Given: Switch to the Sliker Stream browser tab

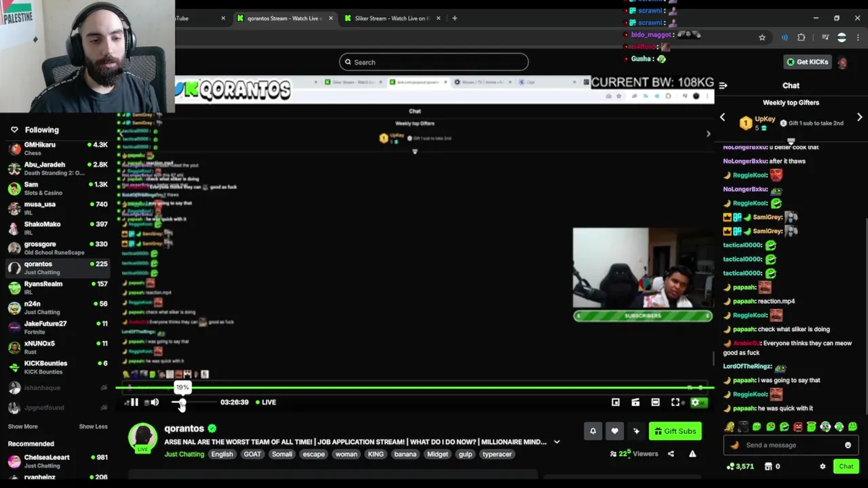Looking at the screenshot, I should [392, 18].
